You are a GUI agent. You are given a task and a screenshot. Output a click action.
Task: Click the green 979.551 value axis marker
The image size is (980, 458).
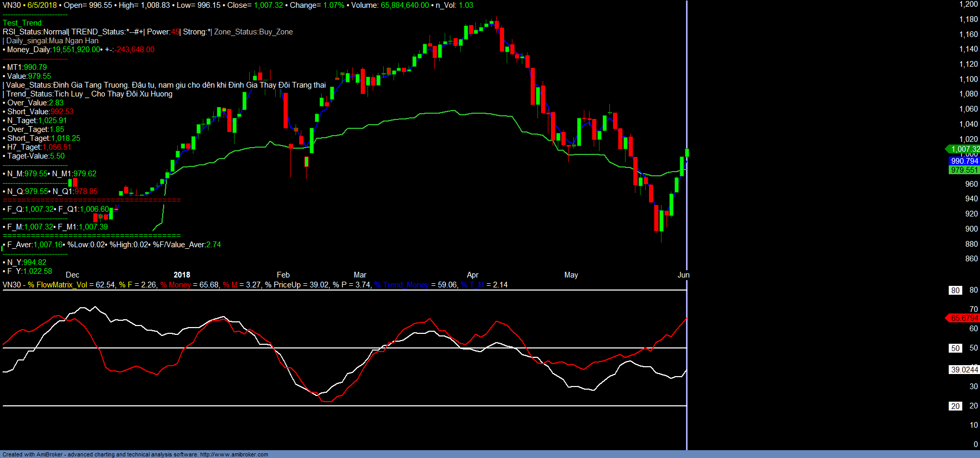(x=964, y=170)
